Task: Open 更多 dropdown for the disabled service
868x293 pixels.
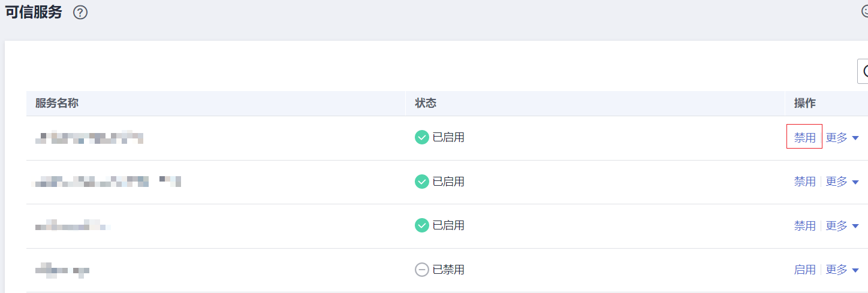Action: (x=842, y=270)
